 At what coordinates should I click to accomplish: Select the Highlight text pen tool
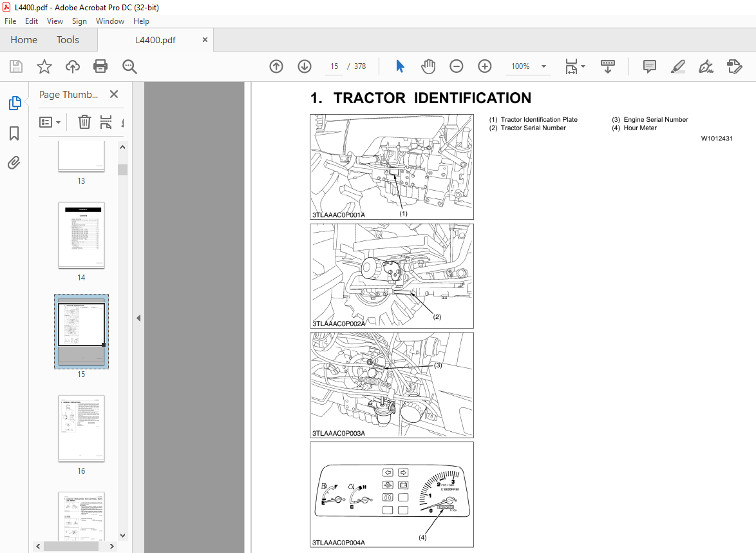coord(678,66)
